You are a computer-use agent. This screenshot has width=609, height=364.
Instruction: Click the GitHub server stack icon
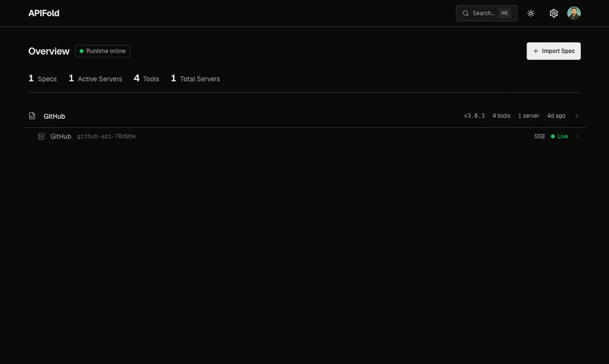(x=41, y=137)
